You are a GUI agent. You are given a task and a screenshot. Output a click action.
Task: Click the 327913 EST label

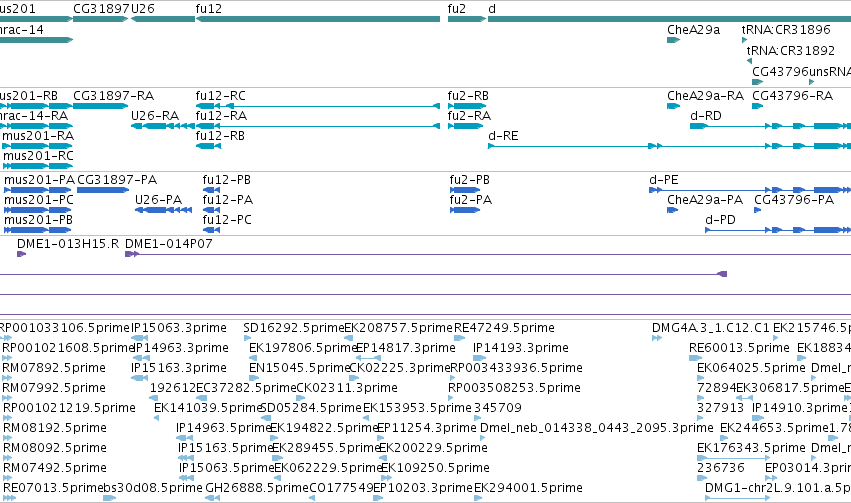point(720,408)
